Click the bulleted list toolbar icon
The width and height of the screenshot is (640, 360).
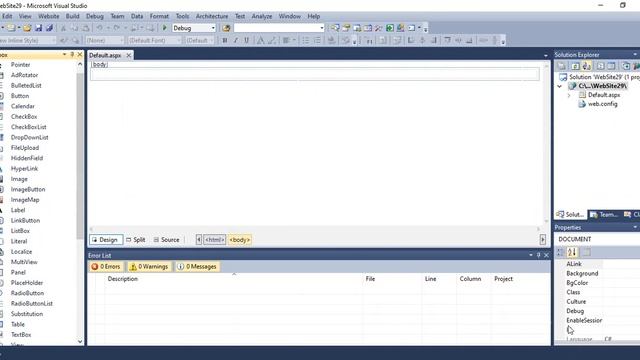click(x=305, y=40)
